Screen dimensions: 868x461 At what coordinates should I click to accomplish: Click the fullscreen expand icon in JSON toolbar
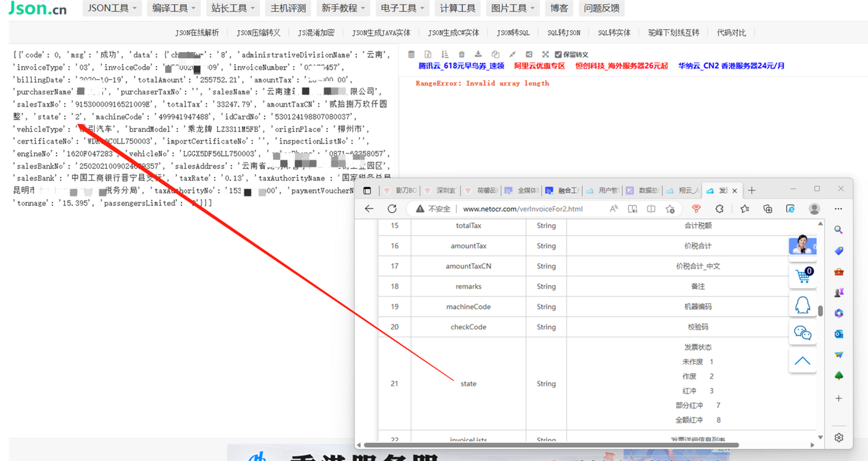click(x=546, y=54)
